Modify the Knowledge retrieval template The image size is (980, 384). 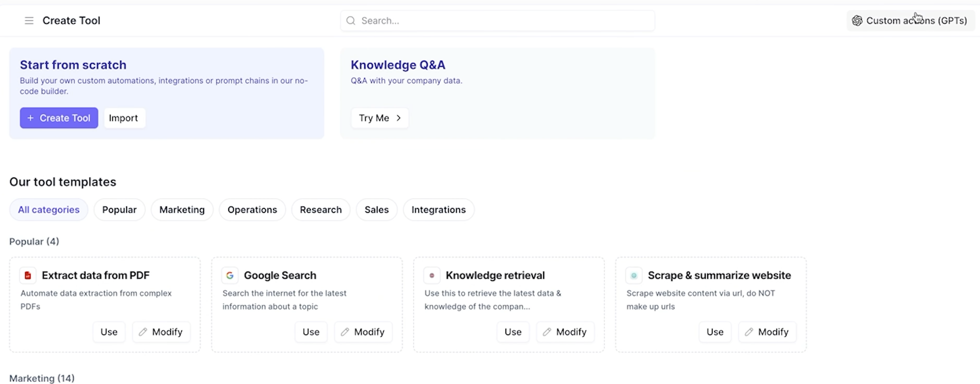(565, 332)
